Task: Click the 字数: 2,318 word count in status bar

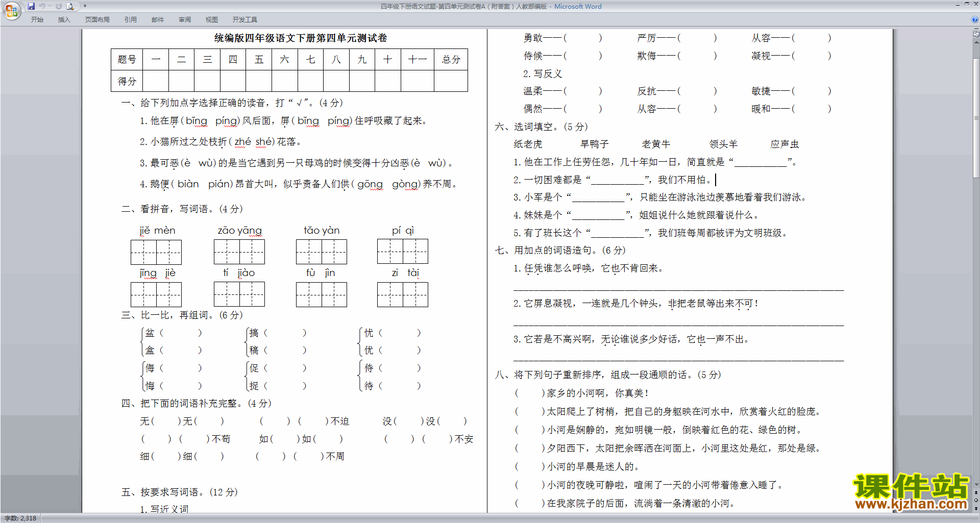Action: click(x=20, y=518)
